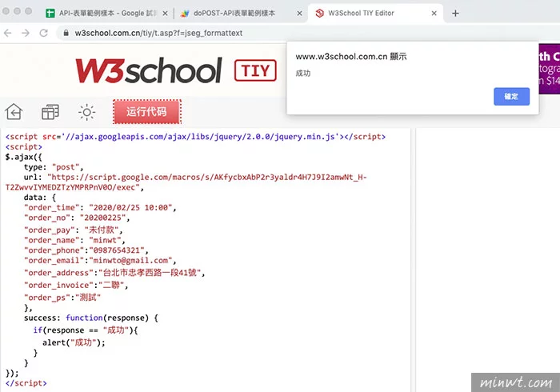560x392 pixels.
Task: Click the padlock icon in address bar
Action: point(66,33)
